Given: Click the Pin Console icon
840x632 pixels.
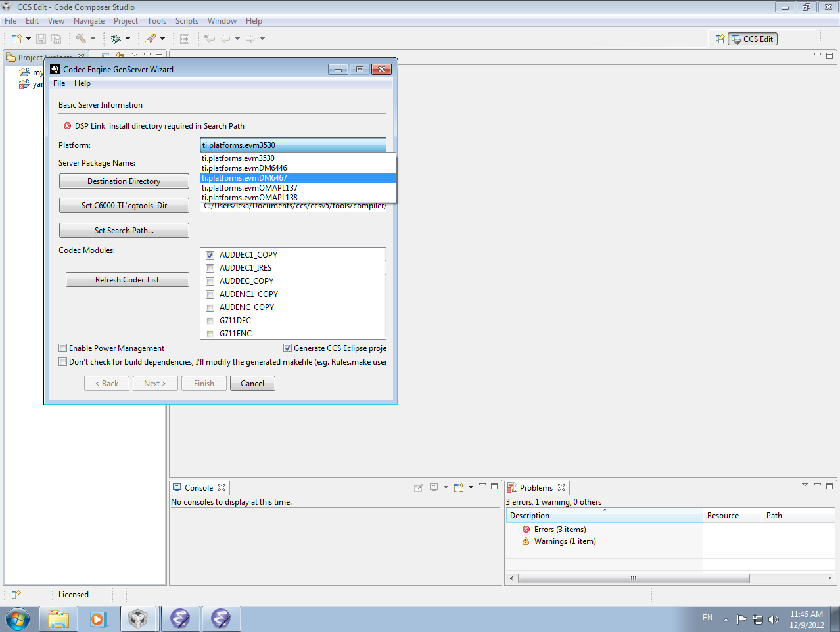Looking at the screenshot, I should pos(418,487).
